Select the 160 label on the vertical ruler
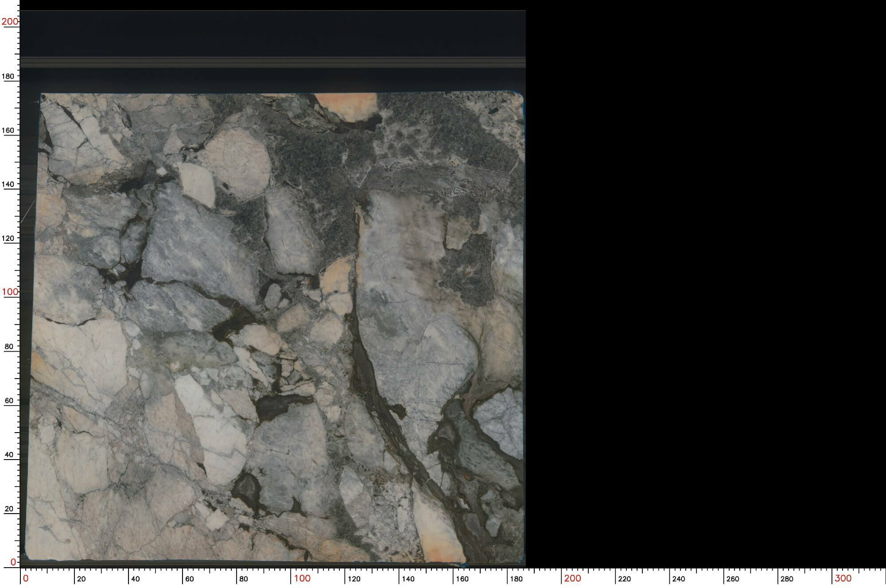This screenshot has height=588, width=886. (8, 130)
